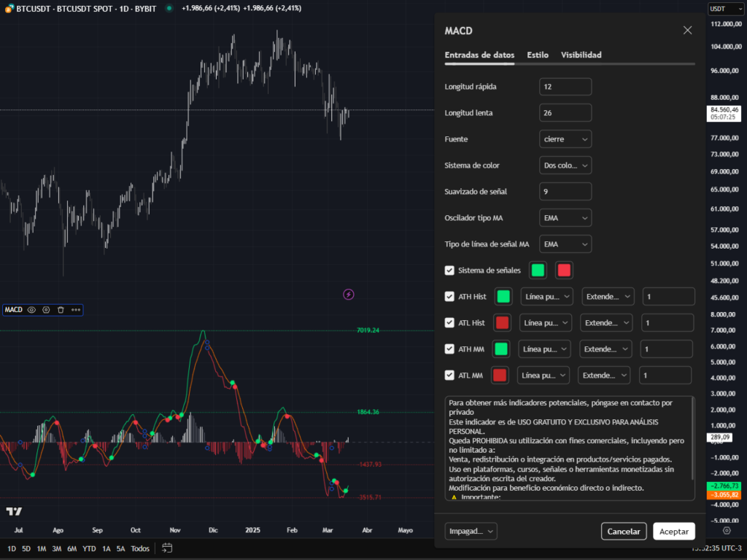This screenshot has width=747, height=560.
Task: Click the notes text area scrollbar
Action: click(x=693, y=439)
